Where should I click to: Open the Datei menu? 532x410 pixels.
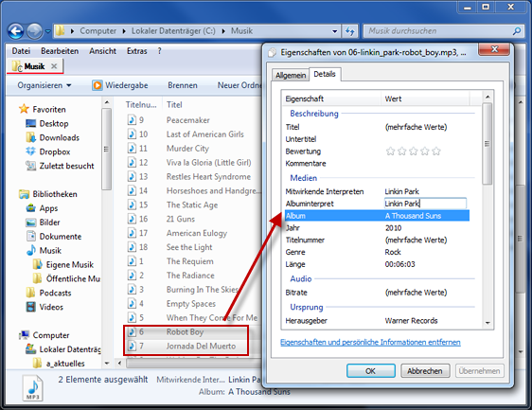click(21, 51)
